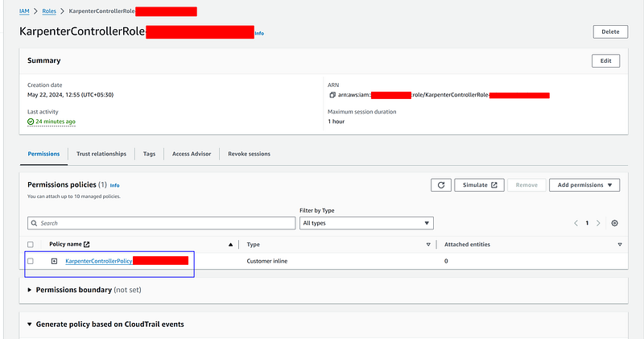Open the Filter by Type dropdown
644x339 pixels.
point(366,223)
